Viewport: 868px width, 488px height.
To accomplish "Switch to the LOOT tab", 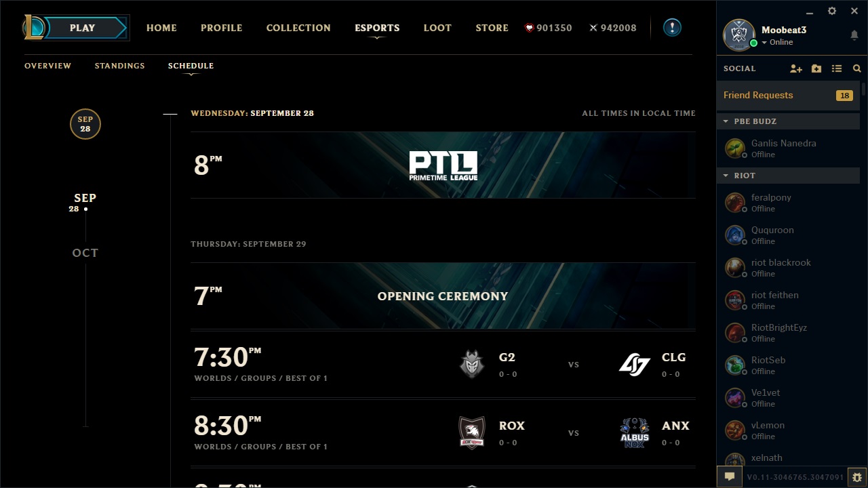I will [x=437, y=28].
